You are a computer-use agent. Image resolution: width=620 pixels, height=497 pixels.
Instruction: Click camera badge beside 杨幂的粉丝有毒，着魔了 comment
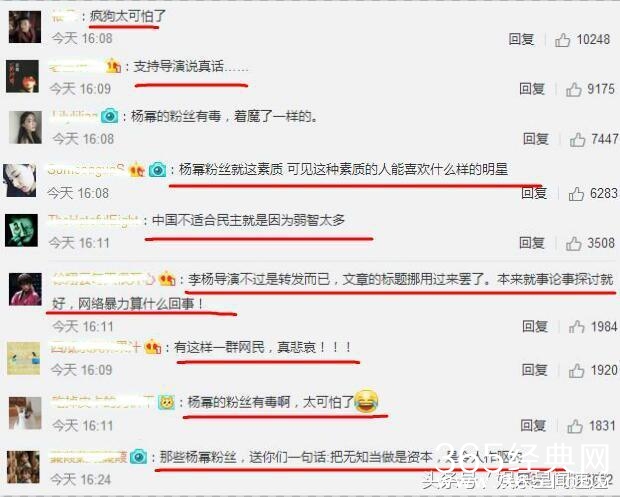click(x=110, y=116)
